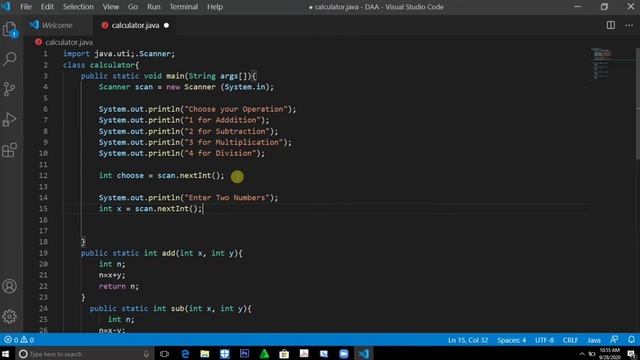
Task: Open the File menu
Action: [x=26, y=7]
